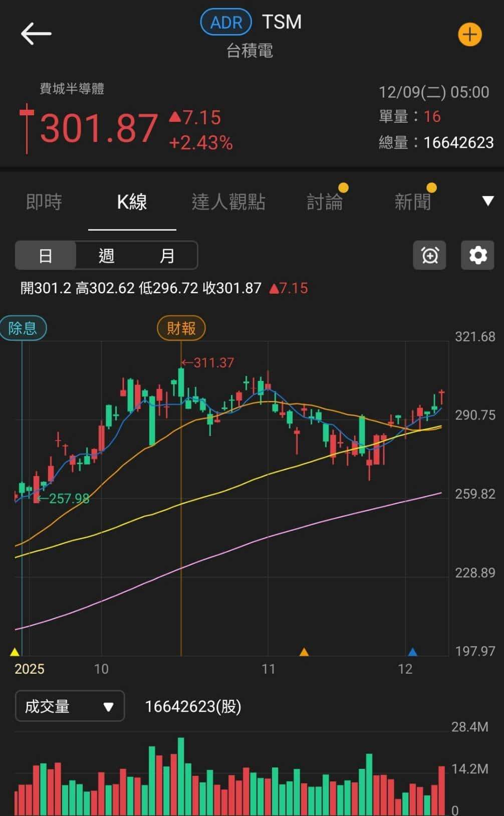Tap yellow triangle marker under 2025
The height and width of the screenshot is (816, 504).
point(15,652)
